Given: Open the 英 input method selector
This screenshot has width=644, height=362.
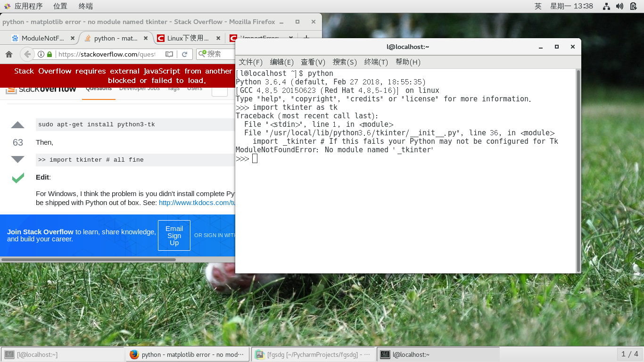Looking at the screenshot, I should click(538, 6).
